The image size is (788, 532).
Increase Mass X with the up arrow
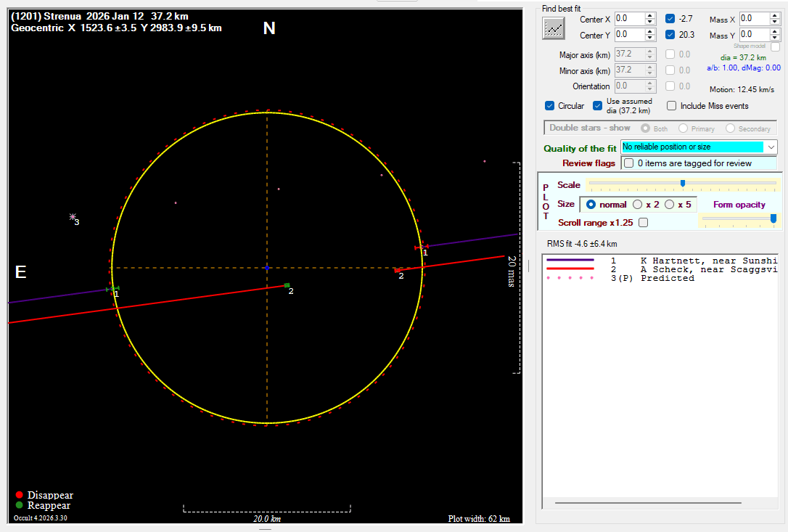pyautogui.click(x=776, y=15)
